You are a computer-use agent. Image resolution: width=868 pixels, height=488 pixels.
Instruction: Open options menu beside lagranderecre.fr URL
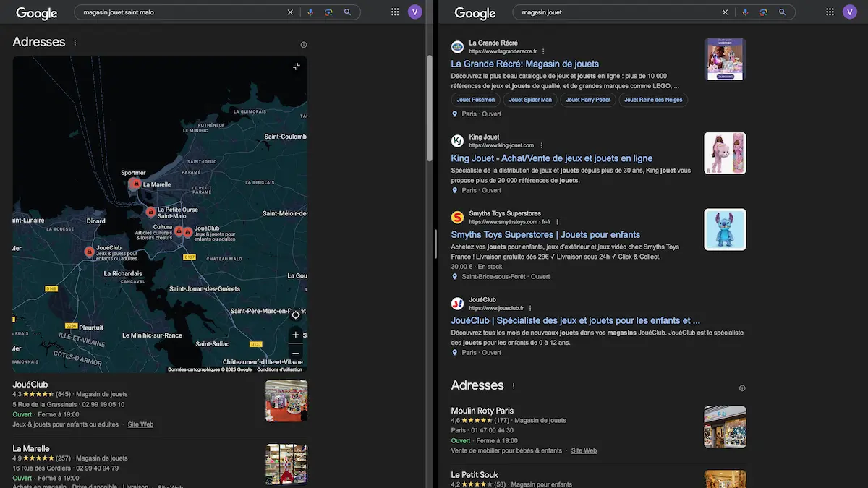point(543,51)
